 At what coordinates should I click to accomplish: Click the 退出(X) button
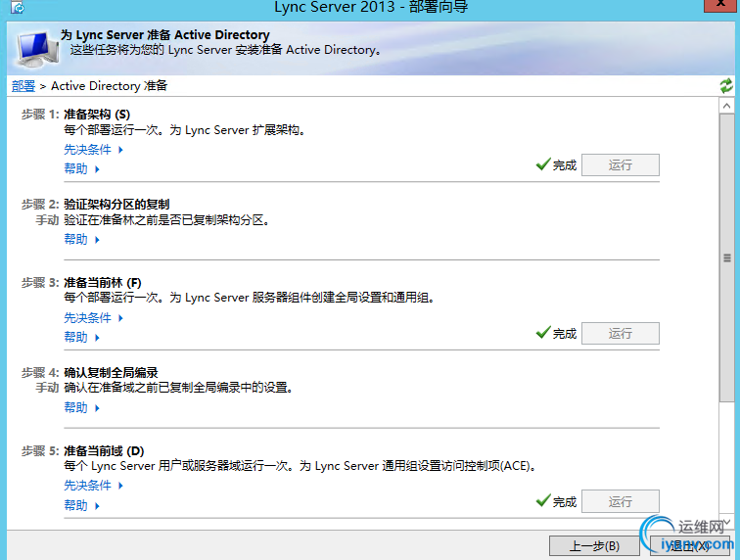(689, 546)
